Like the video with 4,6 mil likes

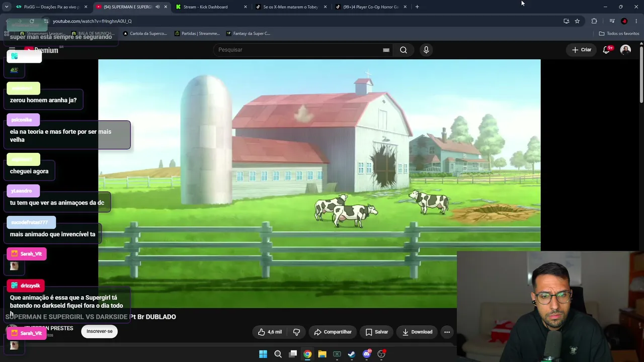270,332
